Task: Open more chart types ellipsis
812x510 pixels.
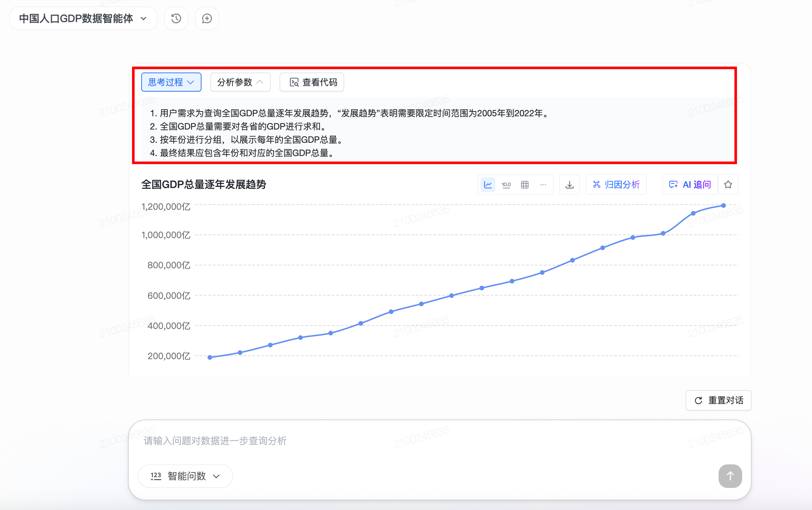Action: pos(543,185)
